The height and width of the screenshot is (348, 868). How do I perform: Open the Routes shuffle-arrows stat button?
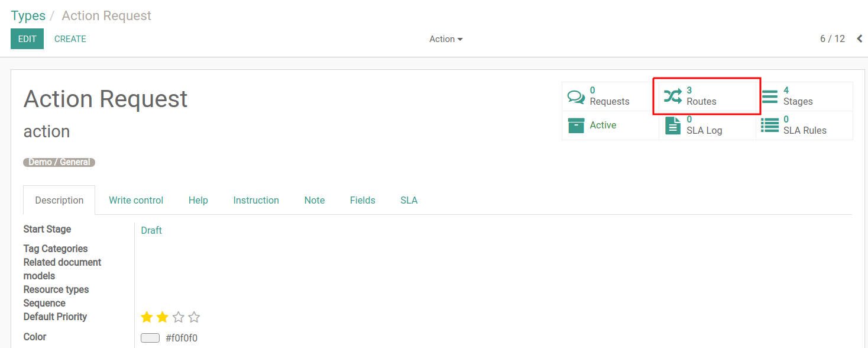click(x=707, y=96)
